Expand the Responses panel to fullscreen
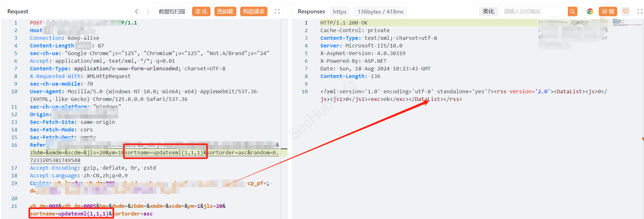 (x=640, y=11)
